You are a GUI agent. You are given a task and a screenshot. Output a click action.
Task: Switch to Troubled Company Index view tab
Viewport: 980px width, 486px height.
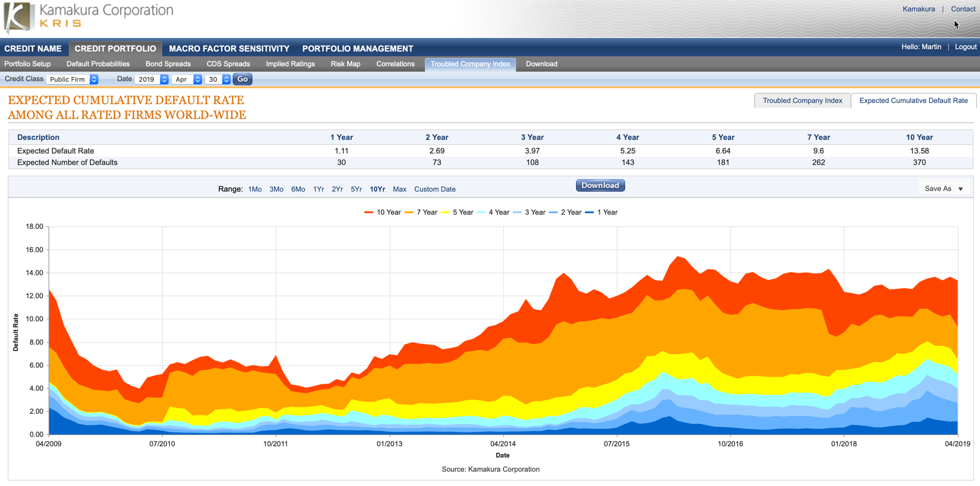(x=803, y=101)
